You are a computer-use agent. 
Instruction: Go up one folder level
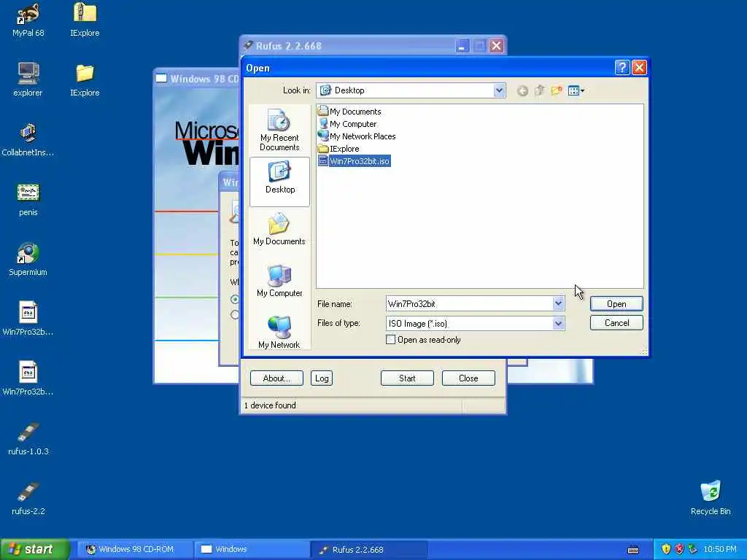click(x=539, y=90)
